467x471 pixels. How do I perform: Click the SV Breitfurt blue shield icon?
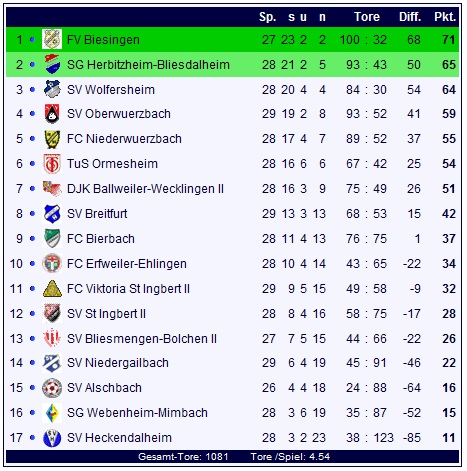52,214
